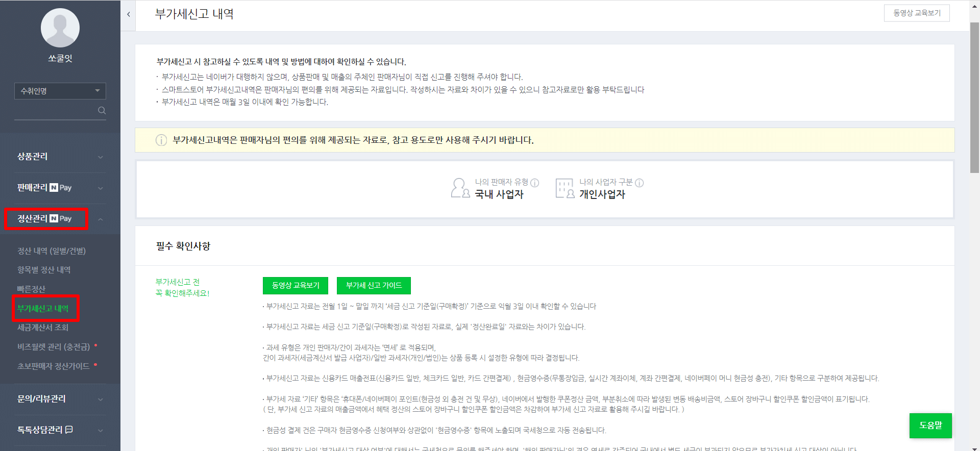Expand the 판매관리 menu chevron

point(101,188)
